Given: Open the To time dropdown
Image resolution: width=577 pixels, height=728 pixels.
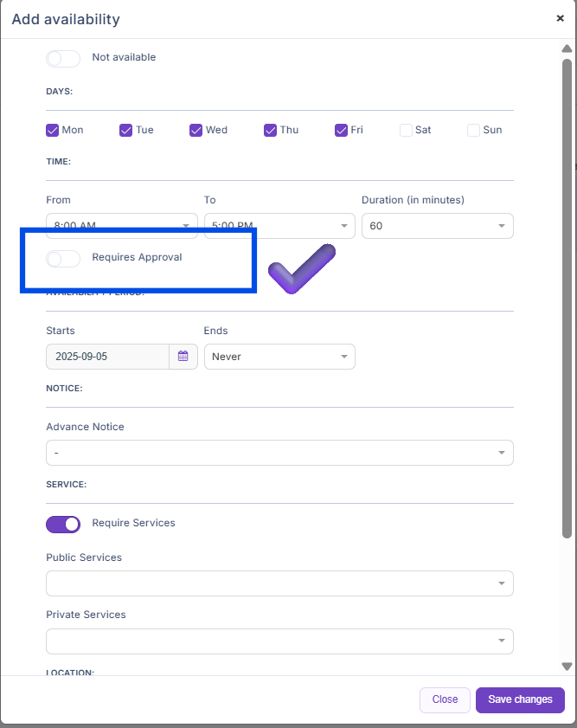Looking at the screenshot, I should (x=279, y=226).
